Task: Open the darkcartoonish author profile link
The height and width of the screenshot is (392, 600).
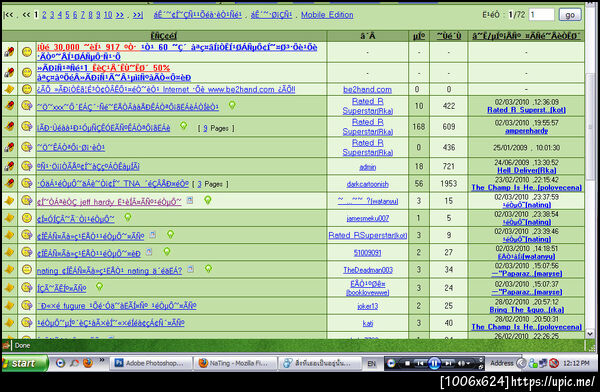Action: (367, 184)
